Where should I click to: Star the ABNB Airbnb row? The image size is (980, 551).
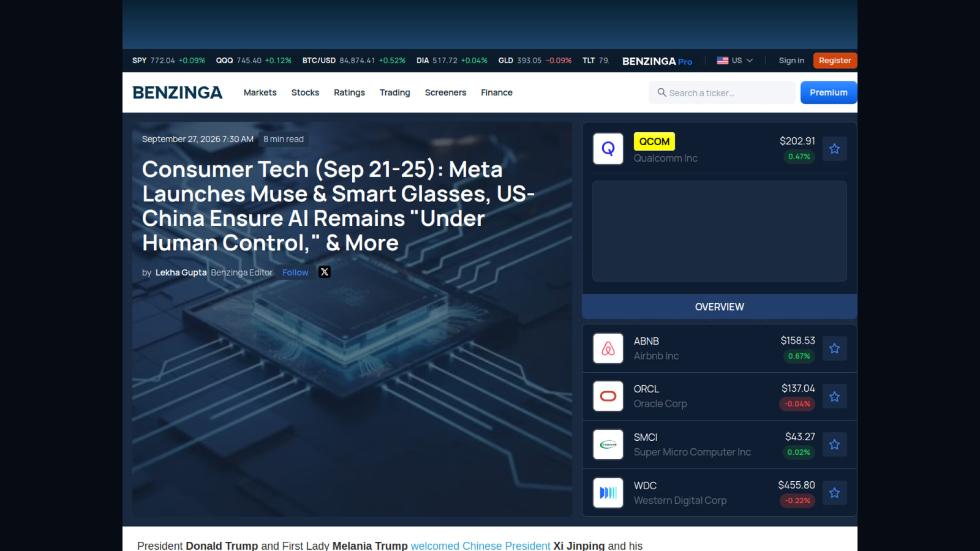coord(834,348)
